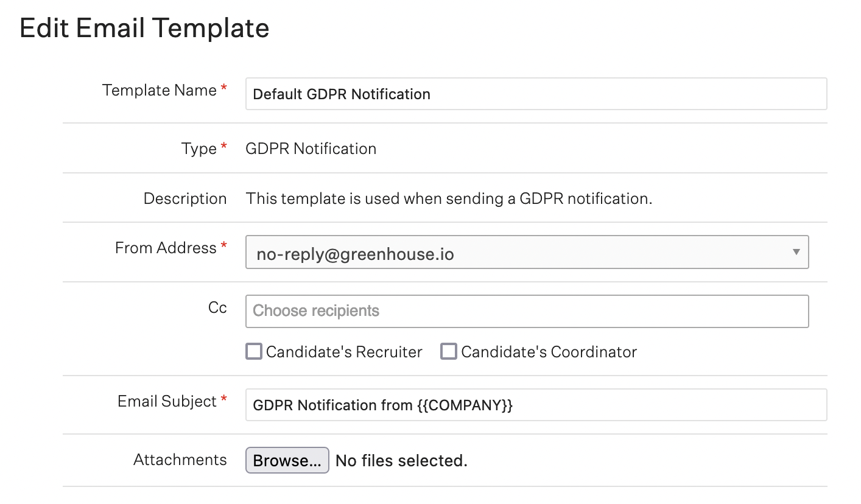This screenshot has width=861, height=504.
Task: Click the Cc label
Action: point(217,307)
